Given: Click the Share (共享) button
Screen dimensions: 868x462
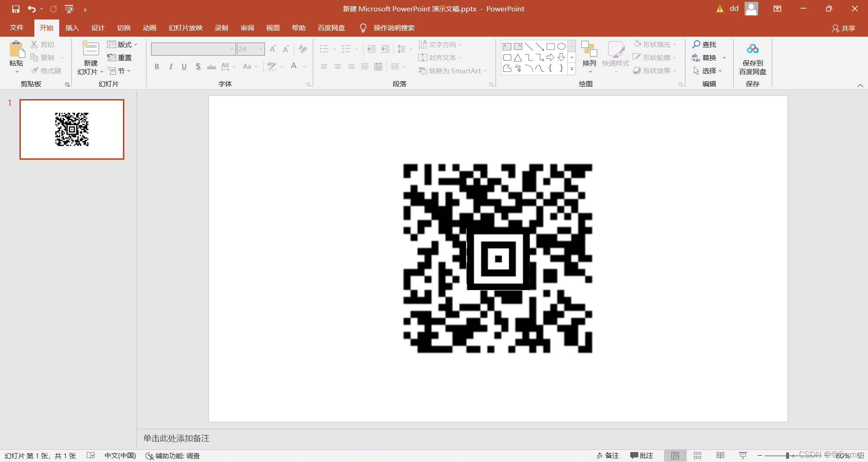Looking at the screenshot, I should coord(844,28).
